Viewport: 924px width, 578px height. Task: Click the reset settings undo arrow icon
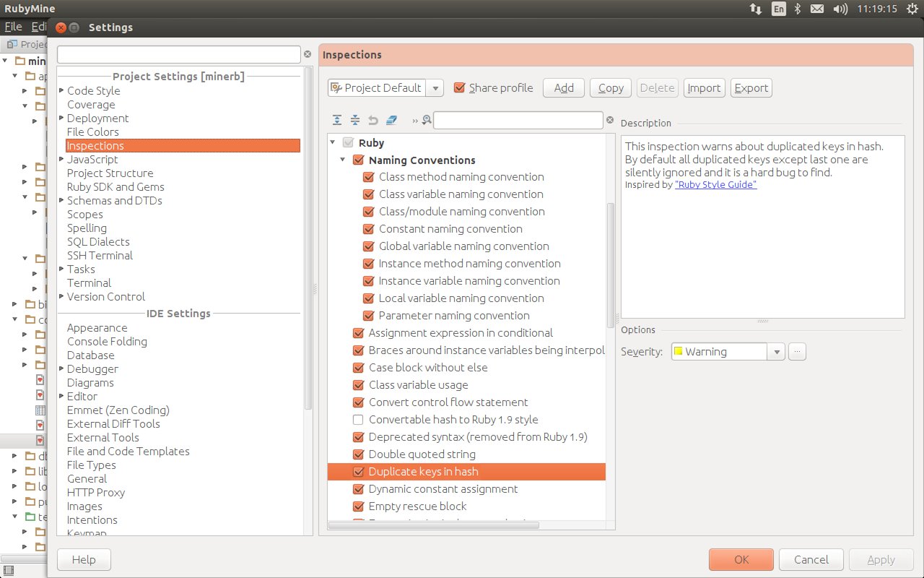(x=373, y=121)
